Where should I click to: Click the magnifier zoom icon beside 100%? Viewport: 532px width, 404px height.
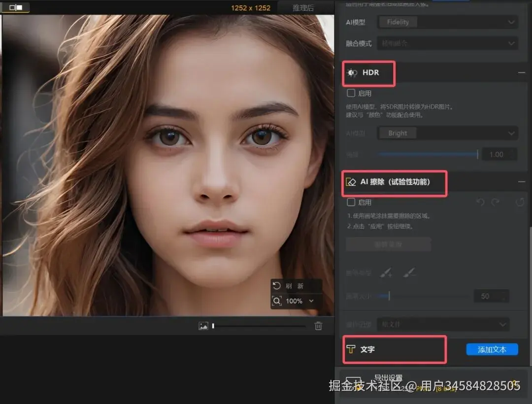(x=277, y=301)
